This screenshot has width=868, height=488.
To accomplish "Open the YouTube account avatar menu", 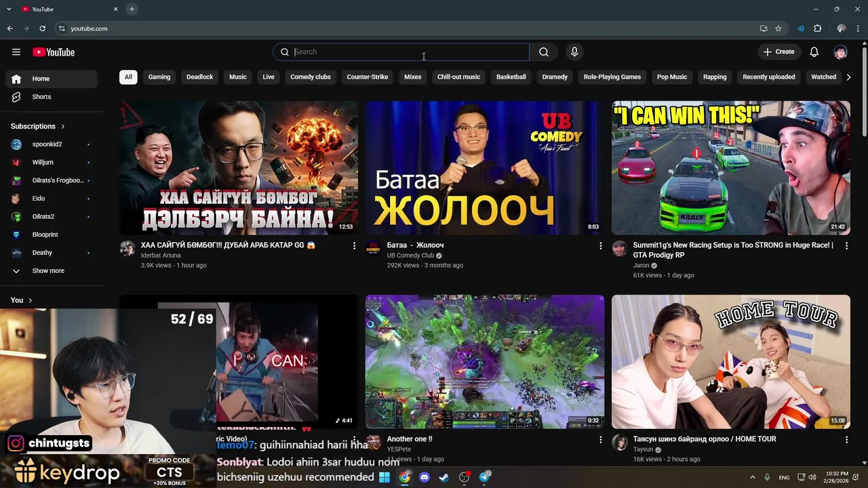I will [x=841, y=52].
